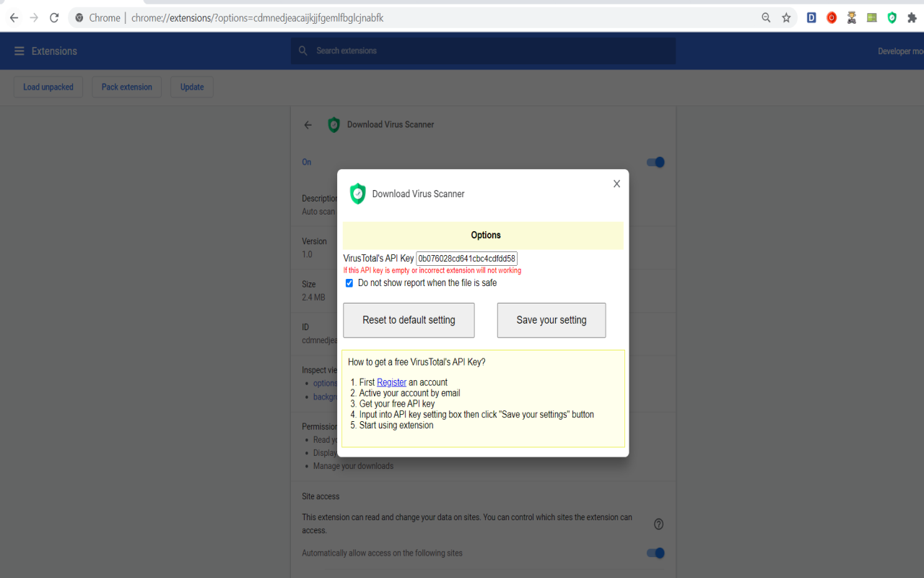The image size is (924, 578).
Task: Click Save your setting button
Action: coord(552,320)
